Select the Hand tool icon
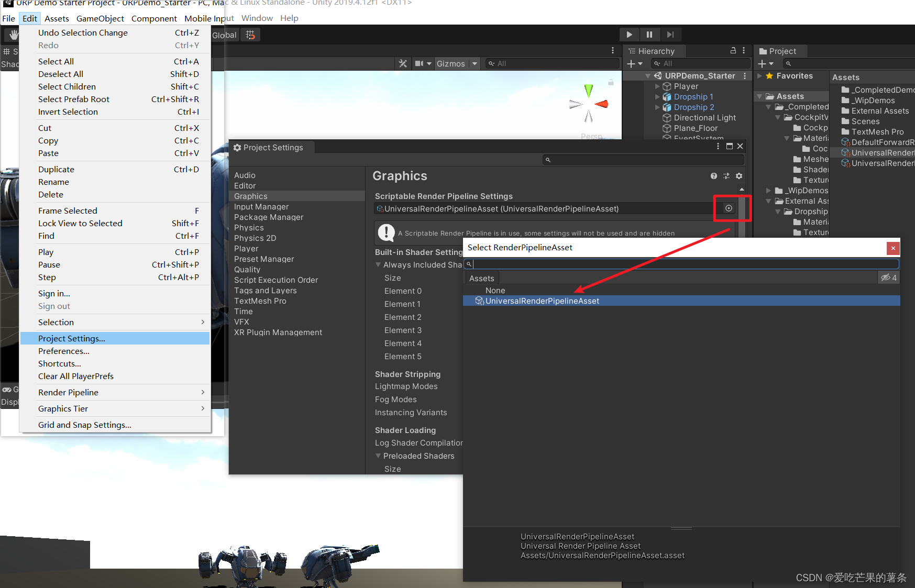This screenshot has height=588, width=915. 13,35
